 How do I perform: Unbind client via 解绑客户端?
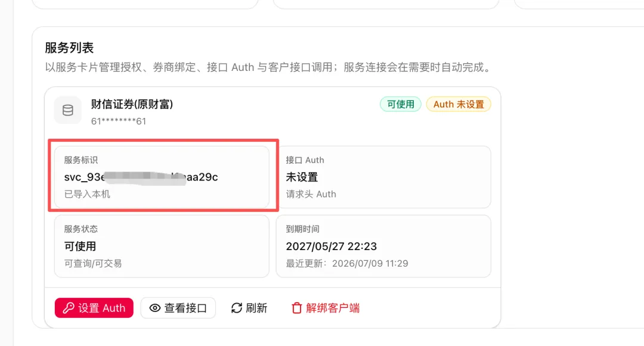point(326,308)
